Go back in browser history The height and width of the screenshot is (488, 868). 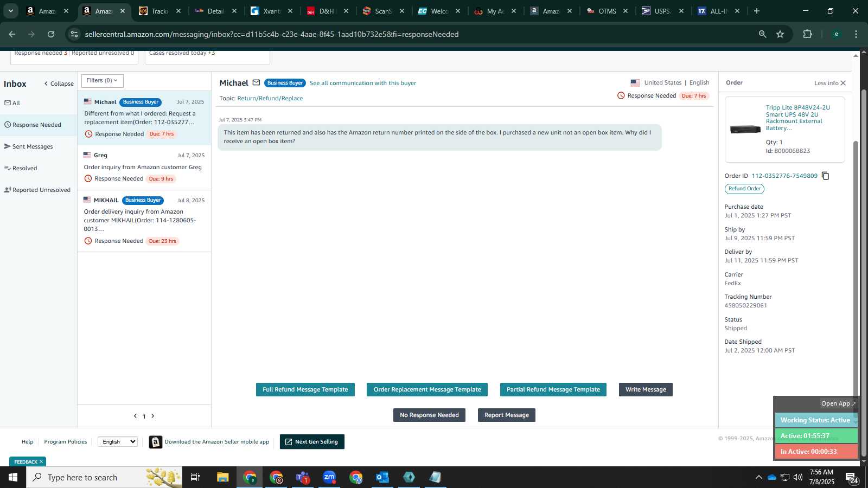point(12,34)
